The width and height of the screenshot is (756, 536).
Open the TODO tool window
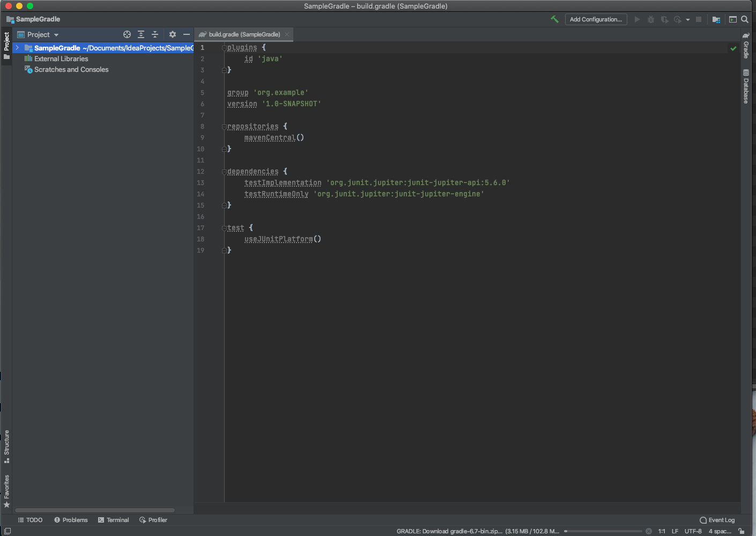(30, 520)
